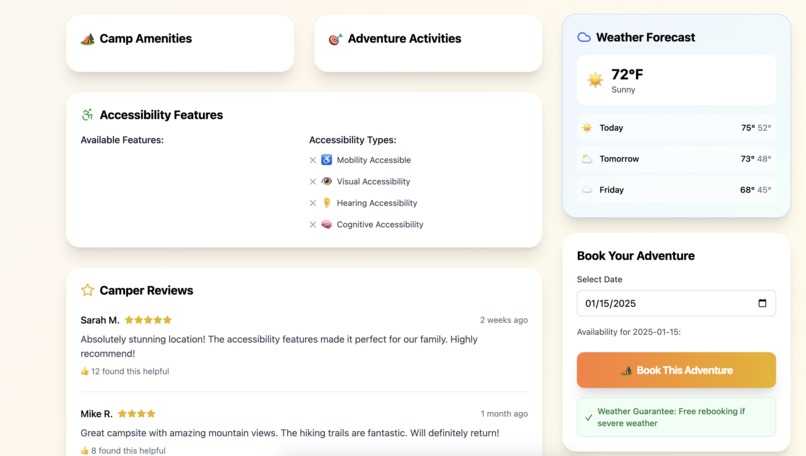Image resolution: width=806 pixels, height=456 pixels.
Task: Click the thumbs-up on Sarah M.'s review
Action: [85, 371]
